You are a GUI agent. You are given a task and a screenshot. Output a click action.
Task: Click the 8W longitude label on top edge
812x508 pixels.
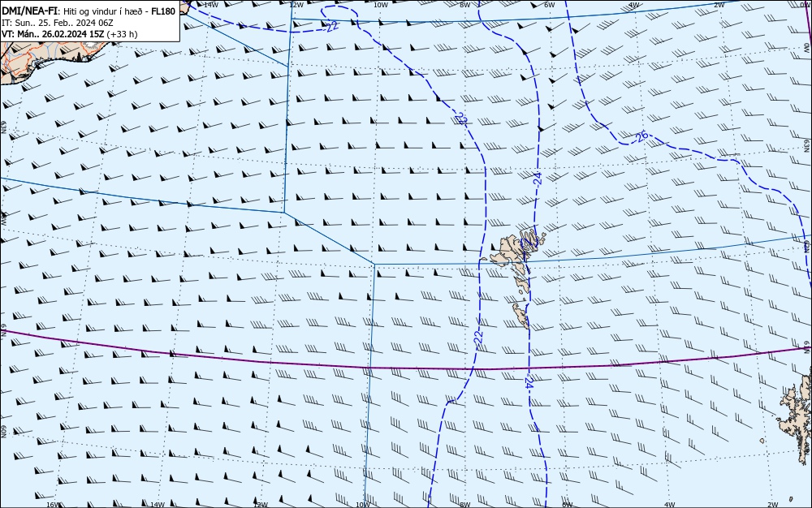(x=465, y=5)
